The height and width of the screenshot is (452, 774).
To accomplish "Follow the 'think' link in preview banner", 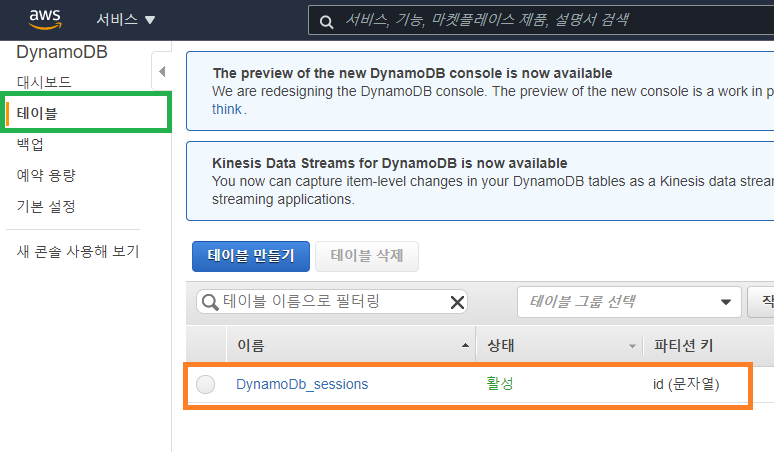I will pos(227,109).
